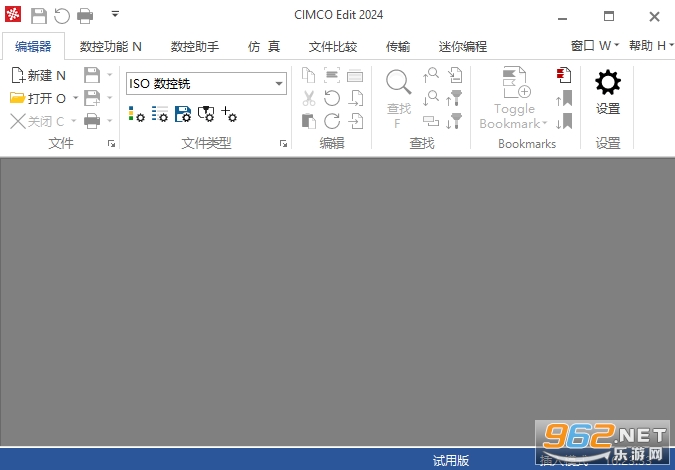The image size is (675, 470).
Task: Expand the Print dropdown arrow in 文件 group
Action: [x=109, y=121]
